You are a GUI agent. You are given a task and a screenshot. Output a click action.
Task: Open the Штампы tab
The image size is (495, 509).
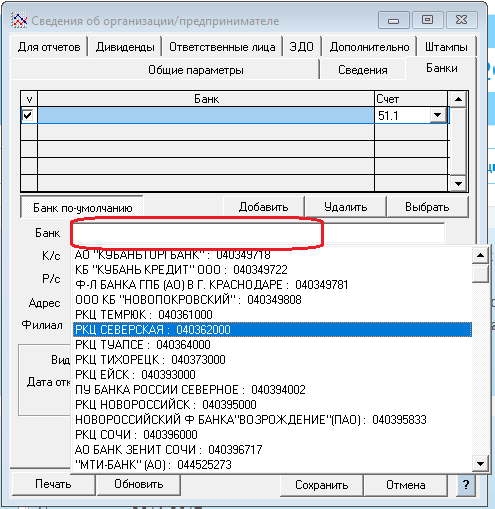[446, 47]
